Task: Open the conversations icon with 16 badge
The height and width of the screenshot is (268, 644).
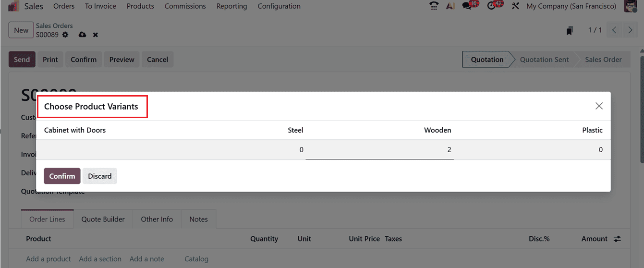Action: coord(468,6)
